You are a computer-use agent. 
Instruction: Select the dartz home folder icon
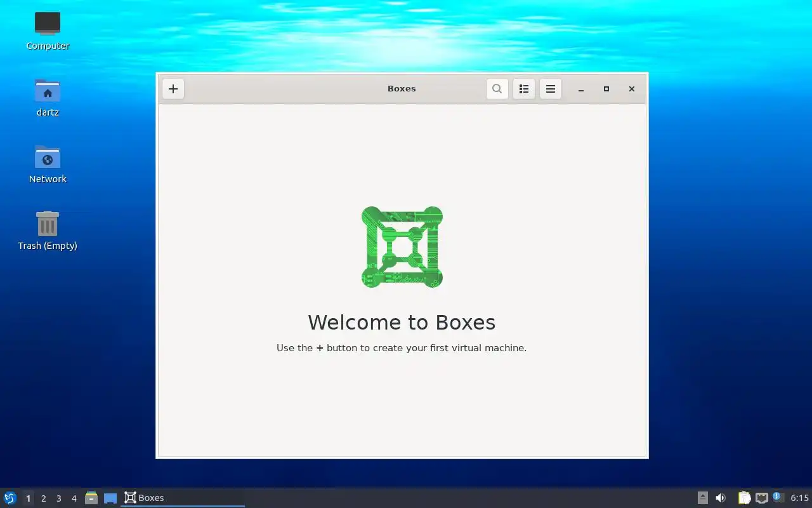(48, 98)
